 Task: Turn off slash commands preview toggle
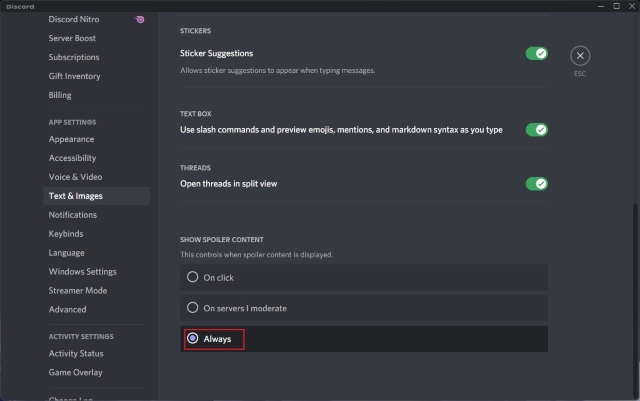click(x=537, y=130)
